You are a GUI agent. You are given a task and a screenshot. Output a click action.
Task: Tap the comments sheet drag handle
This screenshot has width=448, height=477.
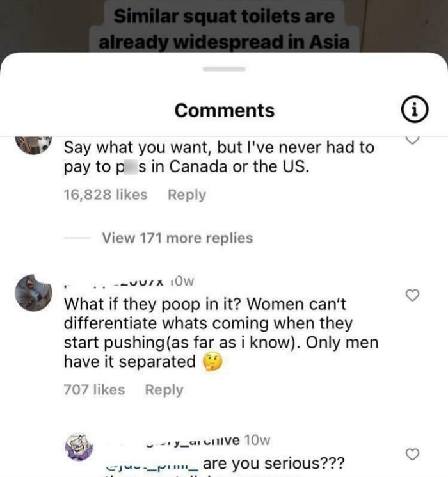point(224,69)
